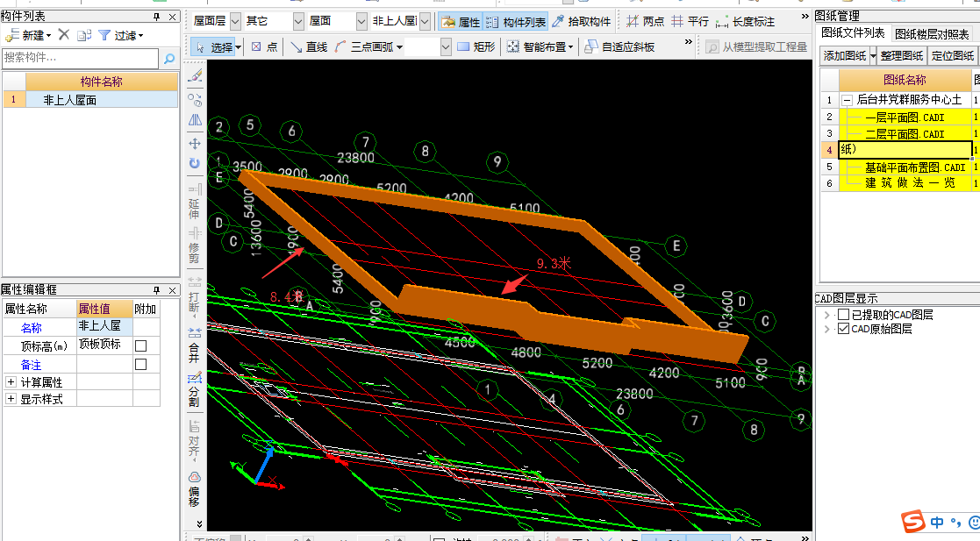Pin the 构件列表 panel
The width and height of the screenshot is (980, 541).
pyautogui.click(x=156, y=17)
